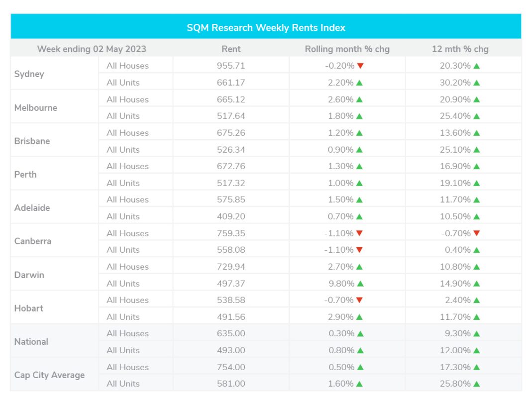Select the Canberra city label
Image resolution: width=532 pixels, height=403 pixels.
point(32,241)
